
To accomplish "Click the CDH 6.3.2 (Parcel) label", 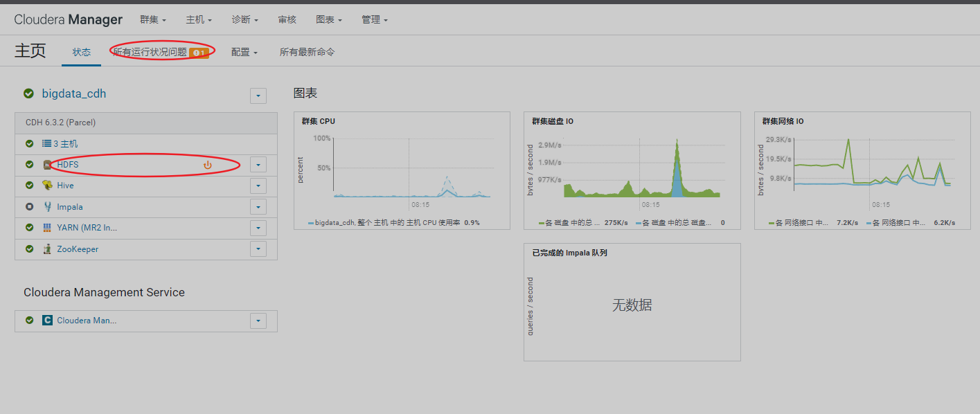I will [60, 123].
